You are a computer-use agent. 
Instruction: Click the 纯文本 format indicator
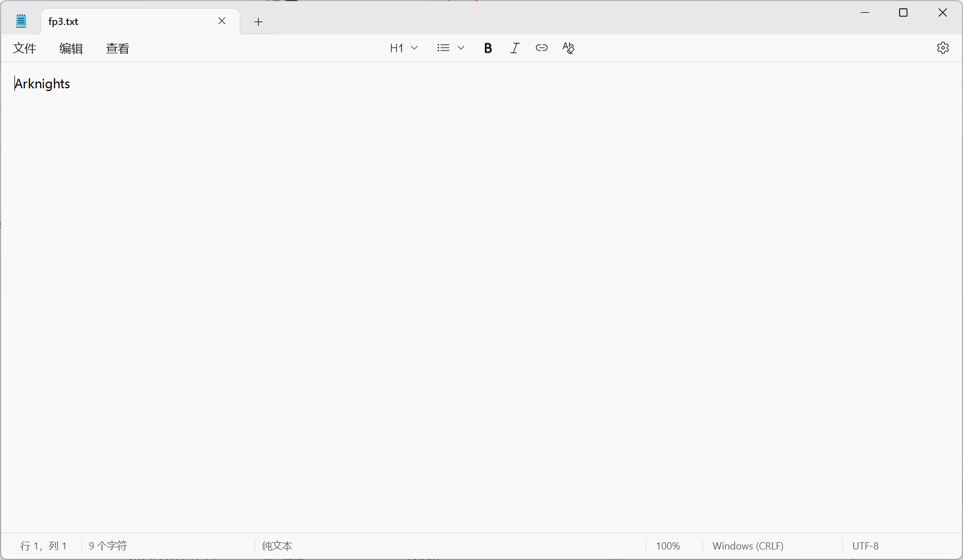coord(277,546)
